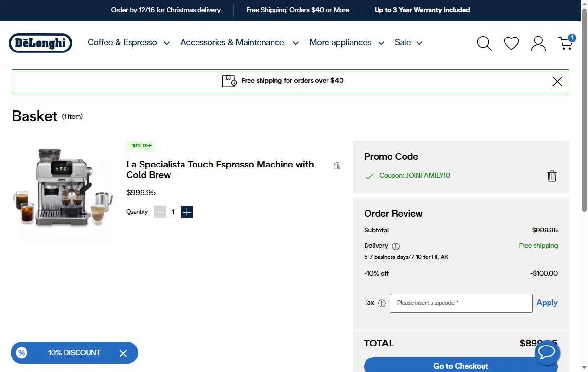The height and width of the screenshot is (372, 588).
Task: Click the De'Longhi logo
Action: [x=40, y=43]
